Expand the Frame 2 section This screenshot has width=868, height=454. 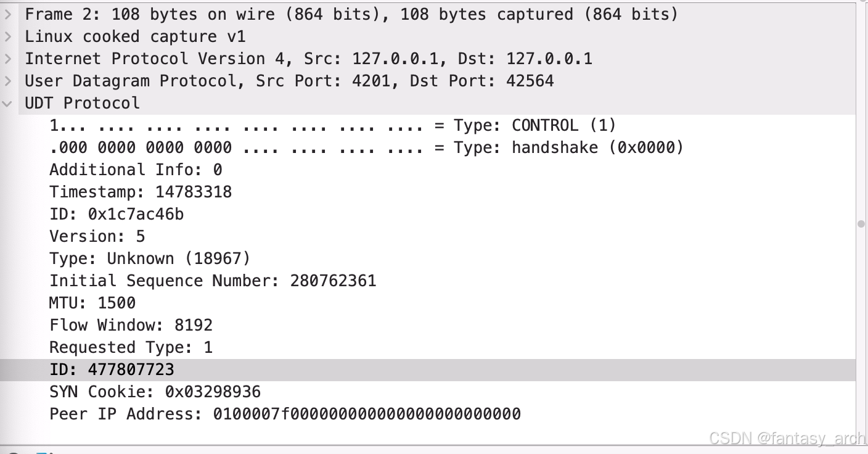[7, 14]
